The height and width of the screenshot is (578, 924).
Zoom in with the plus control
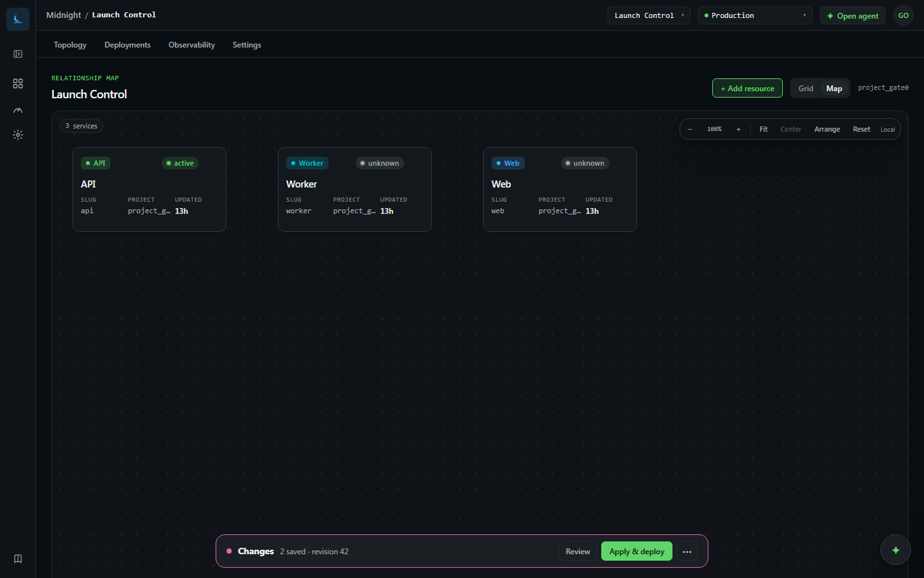(739, 129)
